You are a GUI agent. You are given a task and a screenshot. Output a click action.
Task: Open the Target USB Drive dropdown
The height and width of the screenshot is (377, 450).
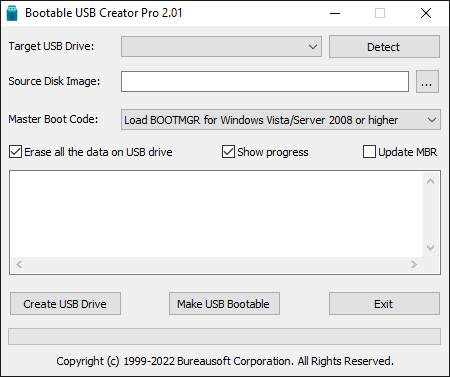tap(221, 47)
